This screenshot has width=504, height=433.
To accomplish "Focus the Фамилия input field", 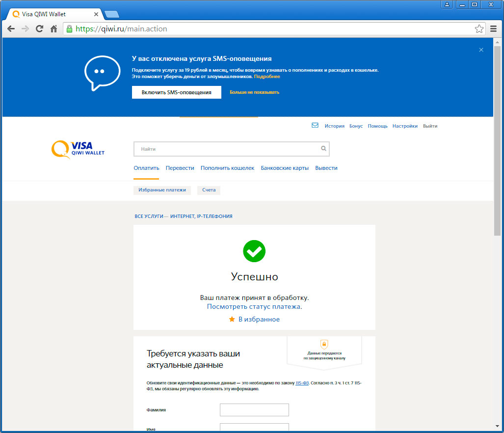I will tap(254, 410).
